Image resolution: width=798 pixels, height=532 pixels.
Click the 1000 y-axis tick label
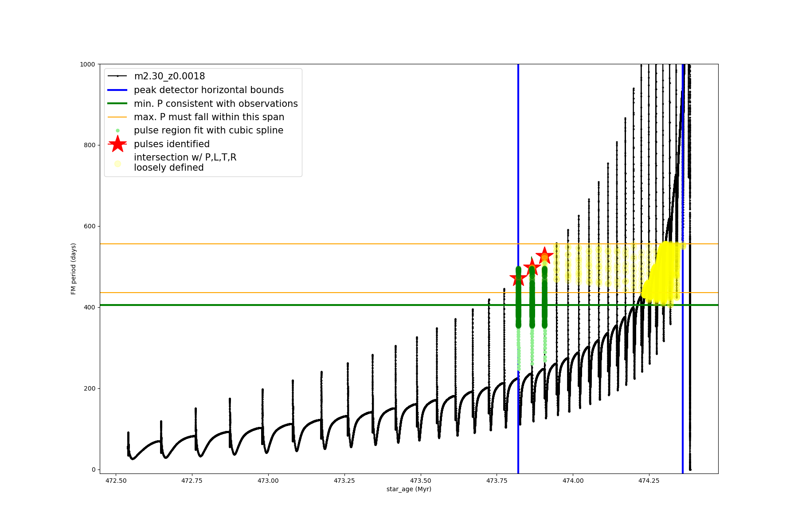(x=87, y=64)
